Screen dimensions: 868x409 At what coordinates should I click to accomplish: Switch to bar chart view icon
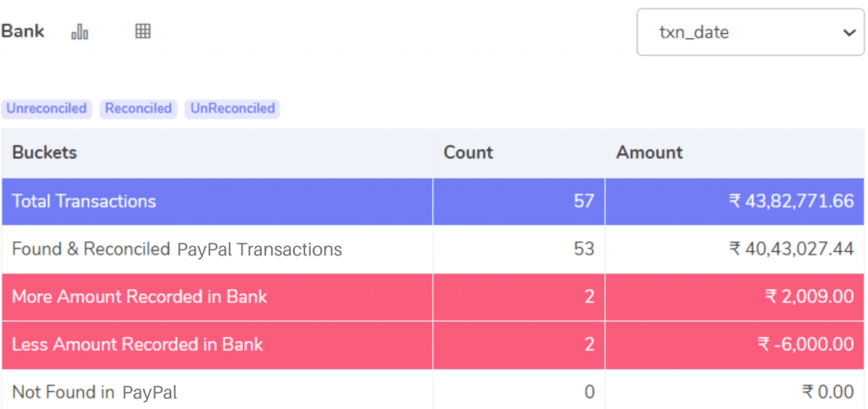(x=80, y=31)
